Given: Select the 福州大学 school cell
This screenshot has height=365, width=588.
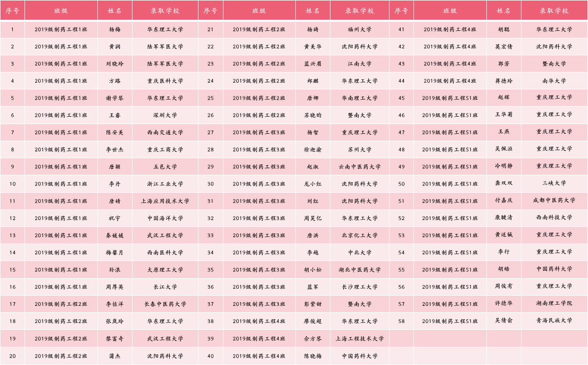Looking at the screenshot, I should tap(360, 30).
